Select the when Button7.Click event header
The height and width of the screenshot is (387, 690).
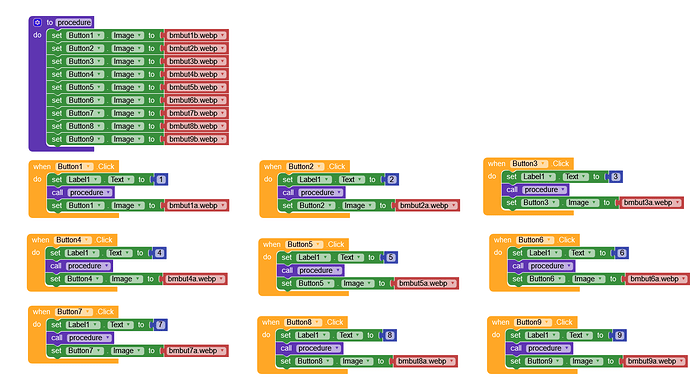click(x=73, y=312)
